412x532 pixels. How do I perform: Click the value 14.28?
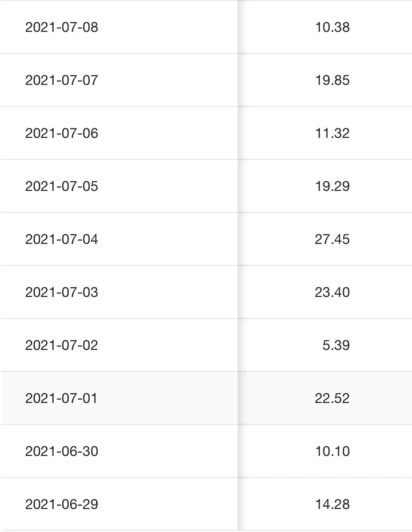[x=332, y=504]
